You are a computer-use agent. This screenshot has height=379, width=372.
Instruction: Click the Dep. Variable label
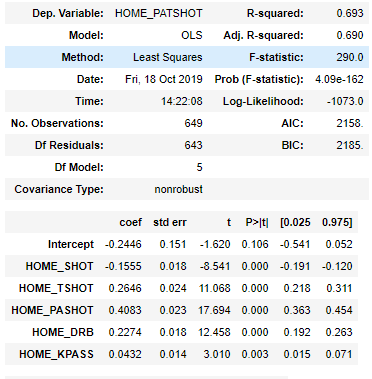[68, 13]
